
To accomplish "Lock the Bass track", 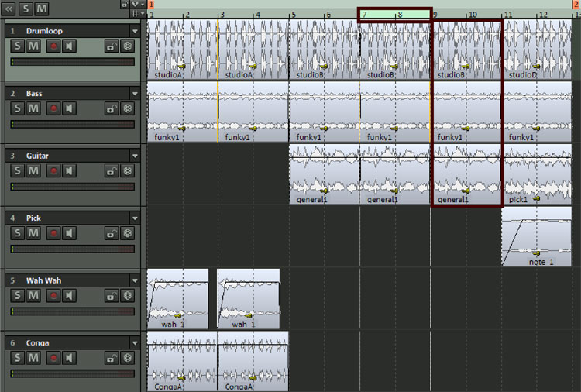I will 112,108.
